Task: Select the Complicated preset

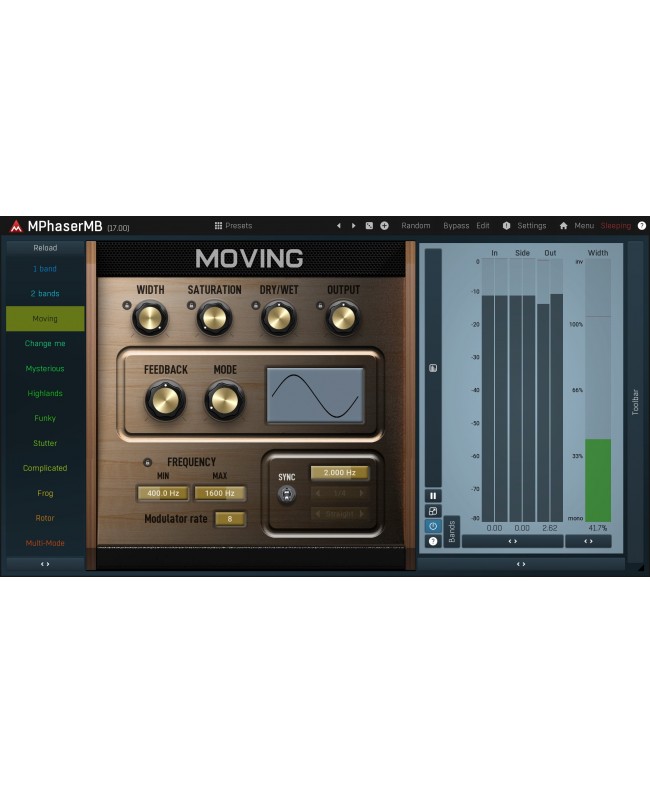Action: pos(45,468)
